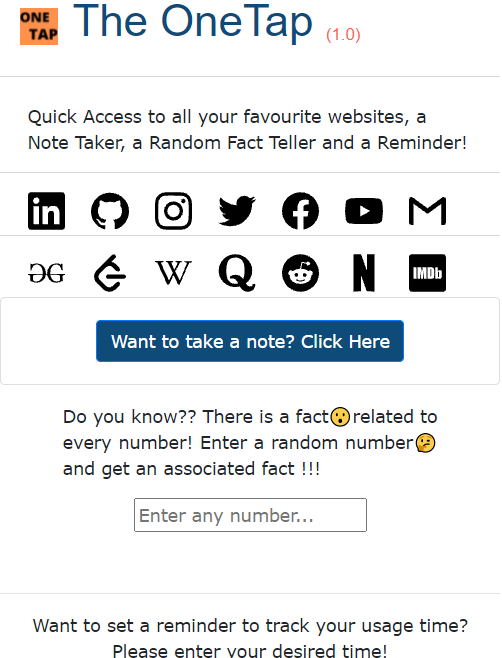This screenshot has height=658, width=502.
Task: Open the LinkedIn icon link
Action: tap(47, 211)
